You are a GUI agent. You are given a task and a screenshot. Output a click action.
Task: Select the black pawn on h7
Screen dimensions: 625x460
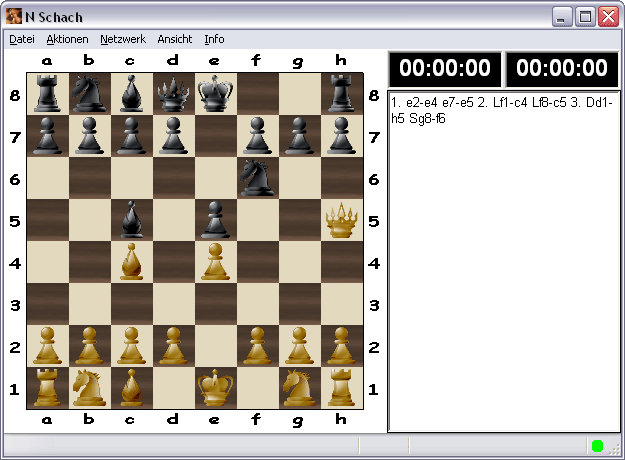[342, 136]
